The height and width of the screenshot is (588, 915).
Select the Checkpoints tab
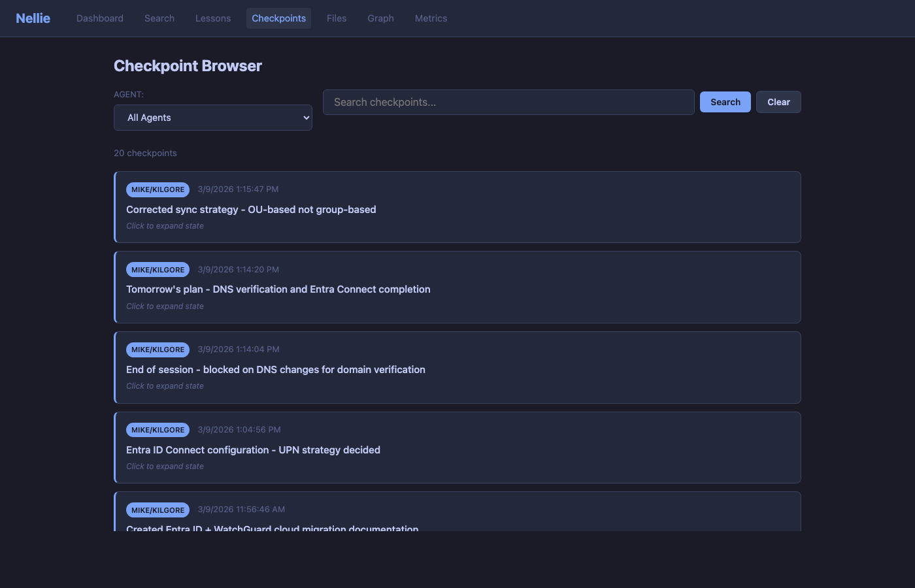point(278,18)
